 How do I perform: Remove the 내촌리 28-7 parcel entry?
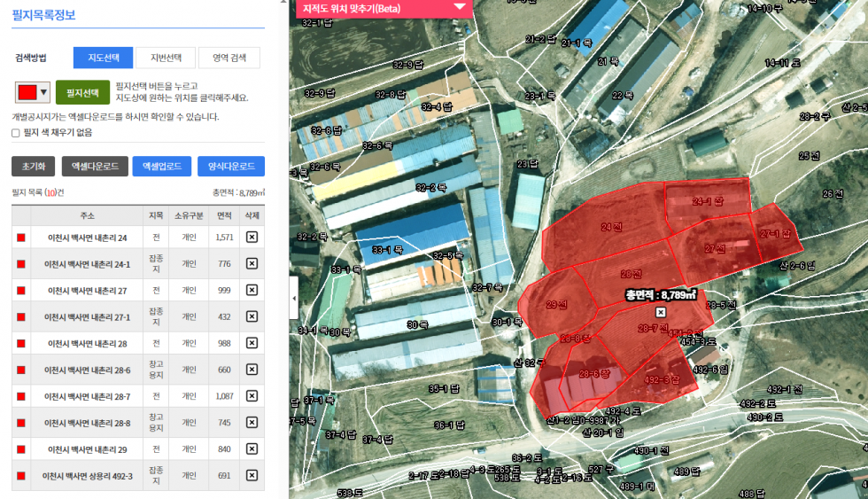(x=252, y=396)
